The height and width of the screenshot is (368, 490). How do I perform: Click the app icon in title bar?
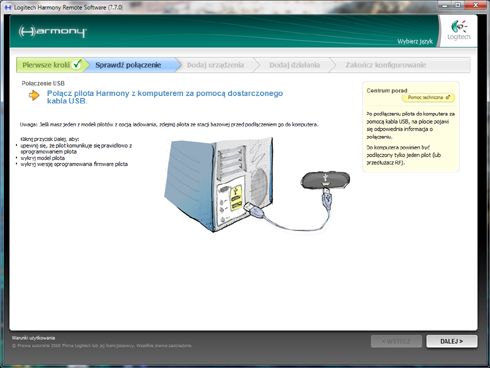click(x=7, y=7)
